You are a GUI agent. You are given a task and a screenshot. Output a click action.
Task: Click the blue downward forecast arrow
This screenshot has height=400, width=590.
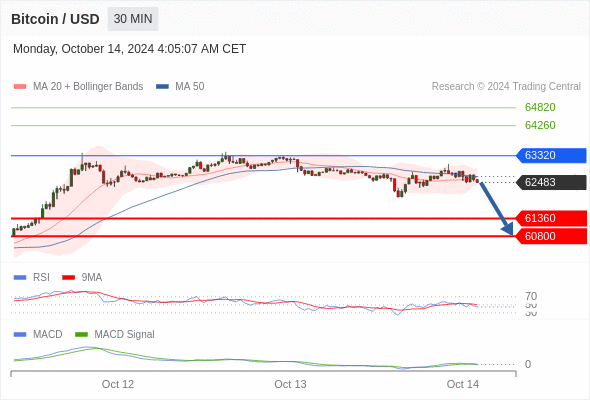pos(496,208)
